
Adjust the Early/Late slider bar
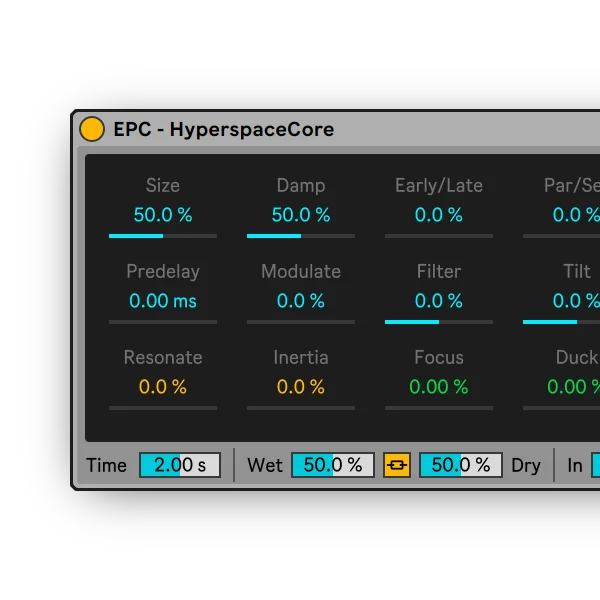[x=439, y=236]
